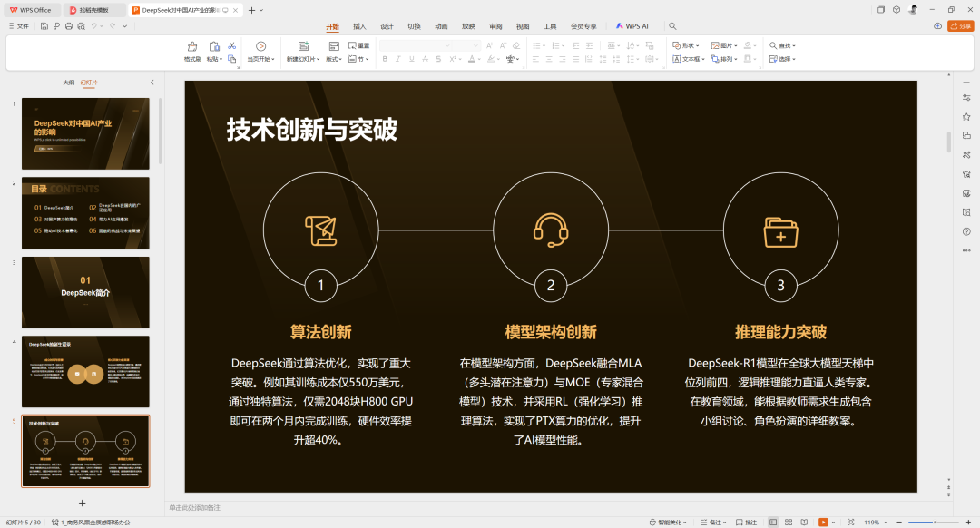Click the more options dots in right sidebar
The image size is (980, 528).
[966, 250]
